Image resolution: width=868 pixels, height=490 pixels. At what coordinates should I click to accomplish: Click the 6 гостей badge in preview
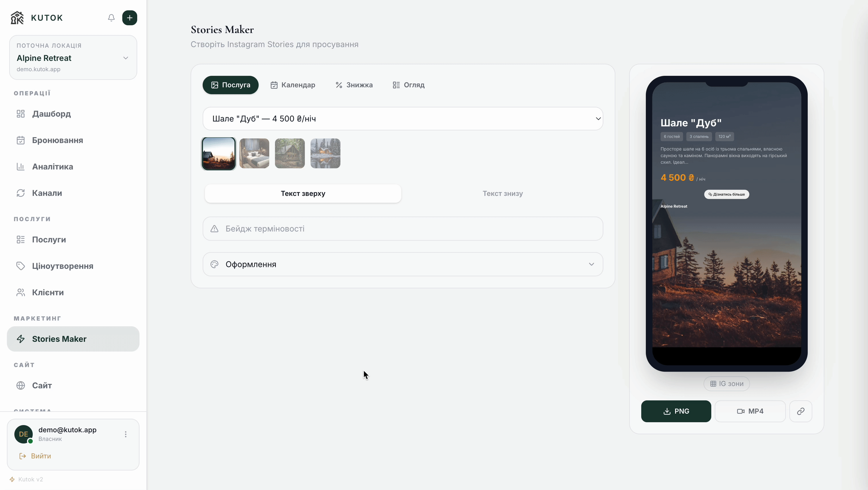click(x=672, y=137)
